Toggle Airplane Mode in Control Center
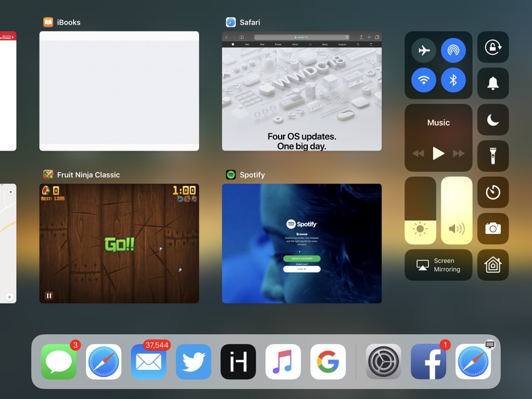The image size is (532, 399). point(424,51)
